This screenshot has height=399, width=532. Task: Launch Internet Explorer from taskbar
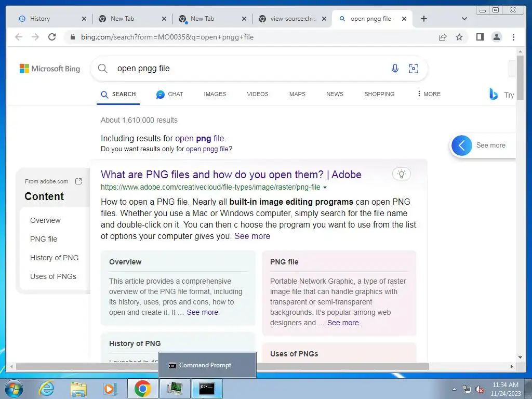tap(46, 389)
